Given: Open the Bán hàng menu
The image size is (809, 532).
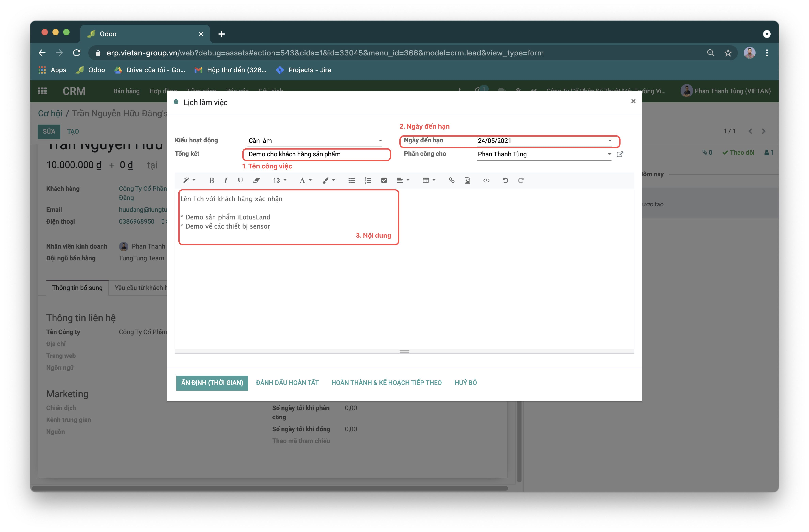Looking at the screenshot, I should point(126,91).
